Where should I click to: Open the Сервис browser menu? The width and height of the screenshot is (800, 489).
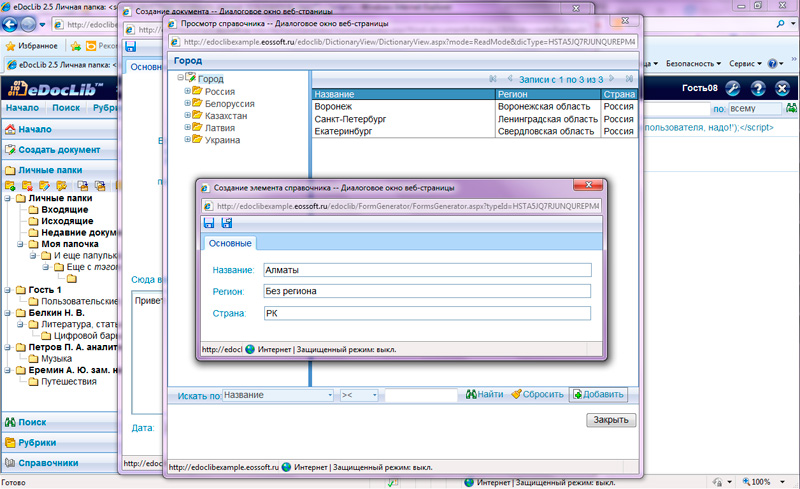click(745, 64)
